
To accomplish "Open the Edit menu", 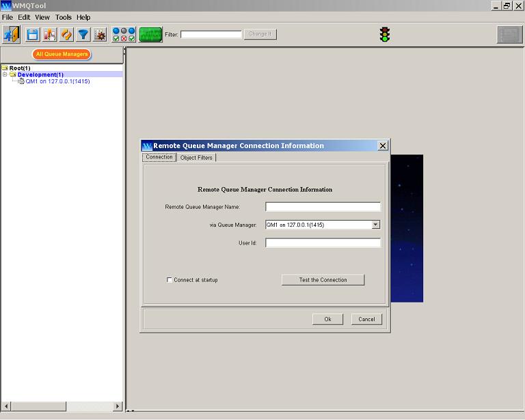I will (24, 17).
